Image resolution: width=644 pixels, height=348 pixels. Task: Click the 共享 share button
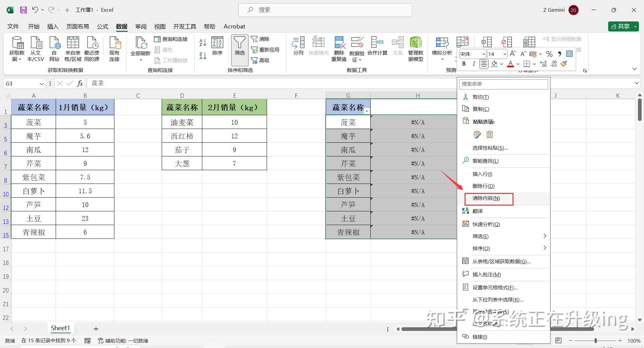(x=623, y=26)
